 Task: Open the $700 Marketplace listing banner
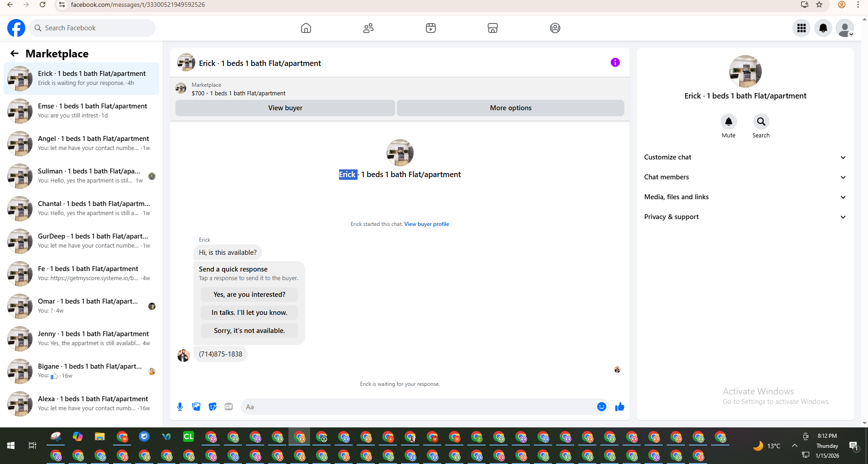click(x=400, y=89)
